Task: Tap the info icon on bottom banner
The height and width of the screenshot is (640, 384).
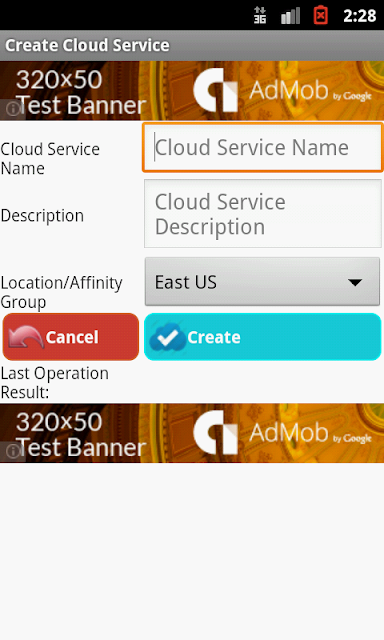Action: point(13,451)
